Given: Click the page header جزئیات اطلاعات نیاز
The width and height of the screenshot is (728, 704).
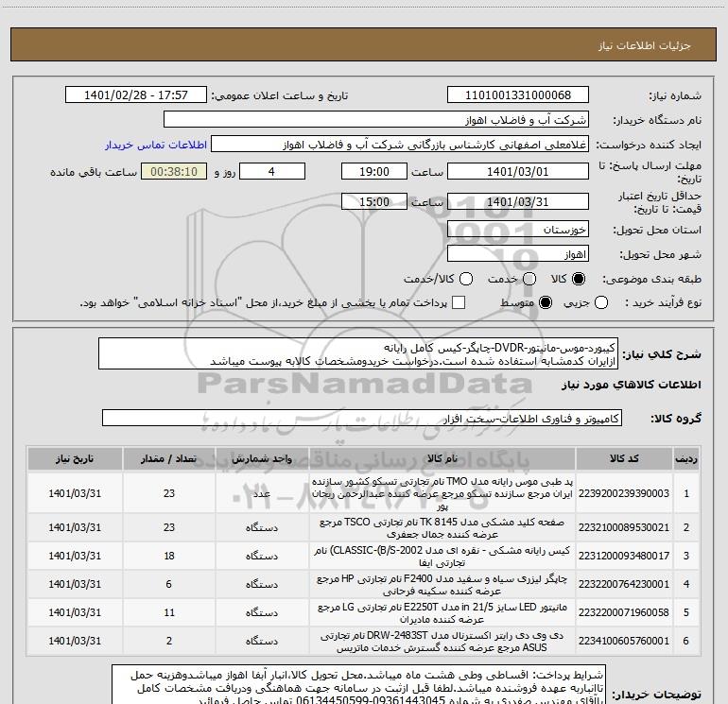Looking at the screenshot, I should pyautogui.click(x=645, y=45).
